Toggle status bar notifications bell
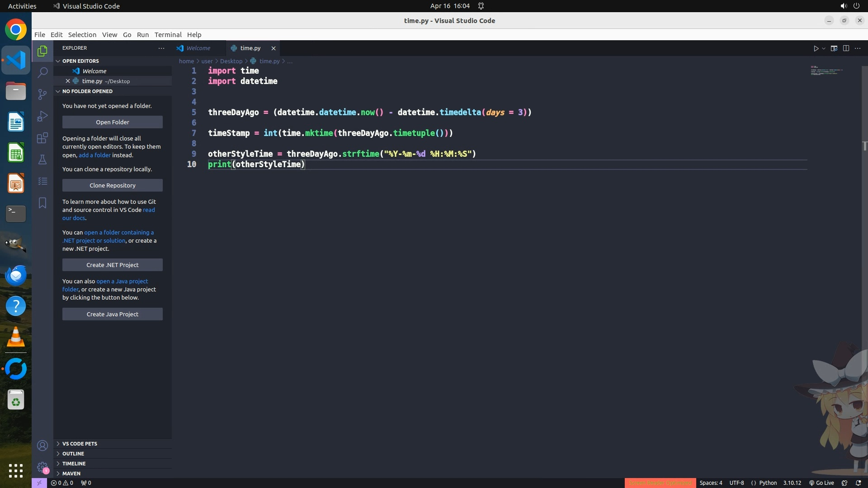The width and height of the screenshot is (868, 488). 858,483
